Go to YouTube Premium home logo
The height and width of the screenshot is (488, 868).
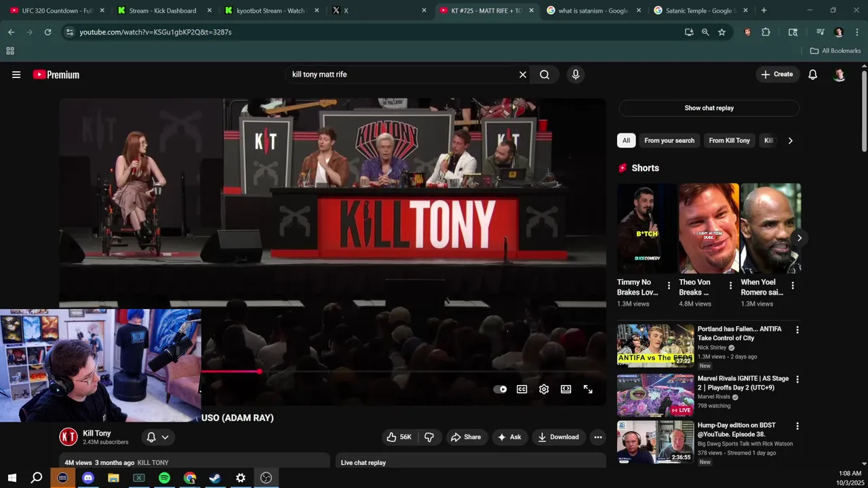(x=56, y=75)
